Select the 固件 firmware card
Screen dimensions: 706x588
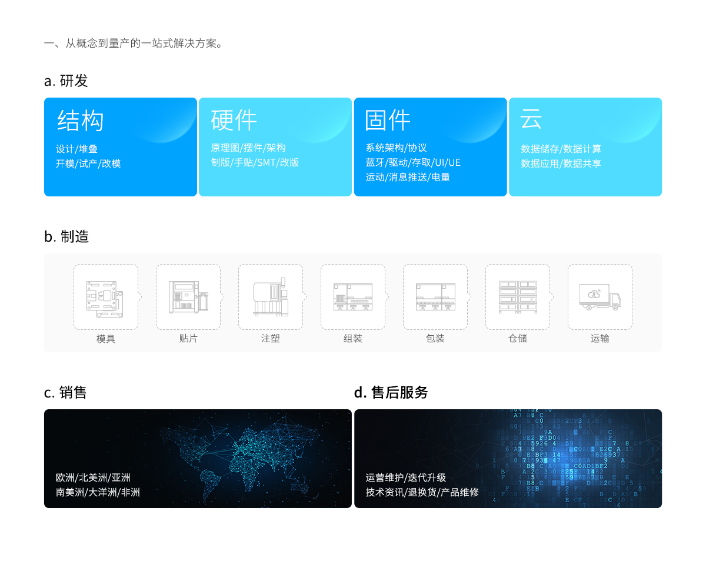click(430, 147)
